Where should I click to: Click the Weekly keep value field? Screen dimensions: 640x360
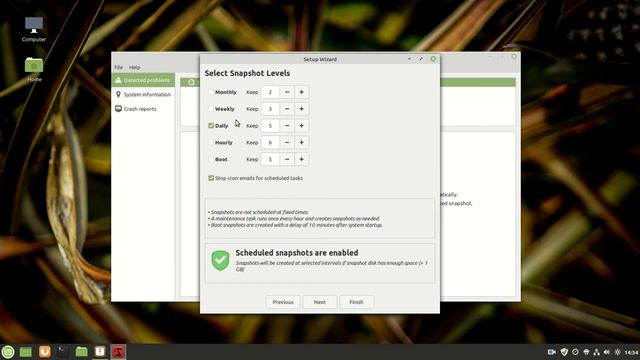tap(270, 109)
